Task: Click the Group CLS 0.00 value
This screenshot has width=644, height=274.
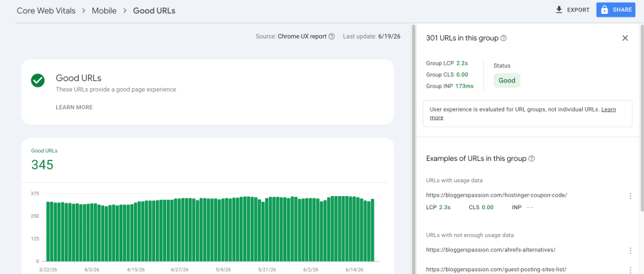Action: coord(462,75)
